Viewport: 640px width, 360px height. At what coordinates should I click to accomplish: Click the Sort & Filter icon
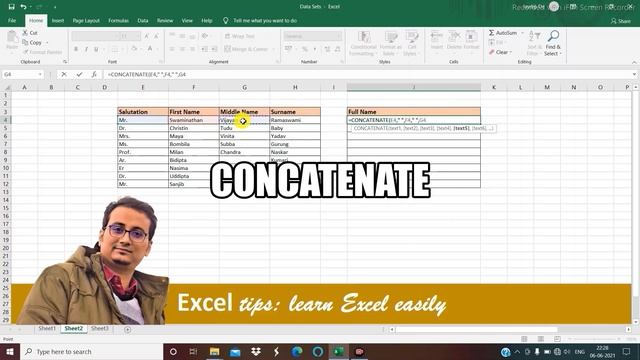coord(533,43)
